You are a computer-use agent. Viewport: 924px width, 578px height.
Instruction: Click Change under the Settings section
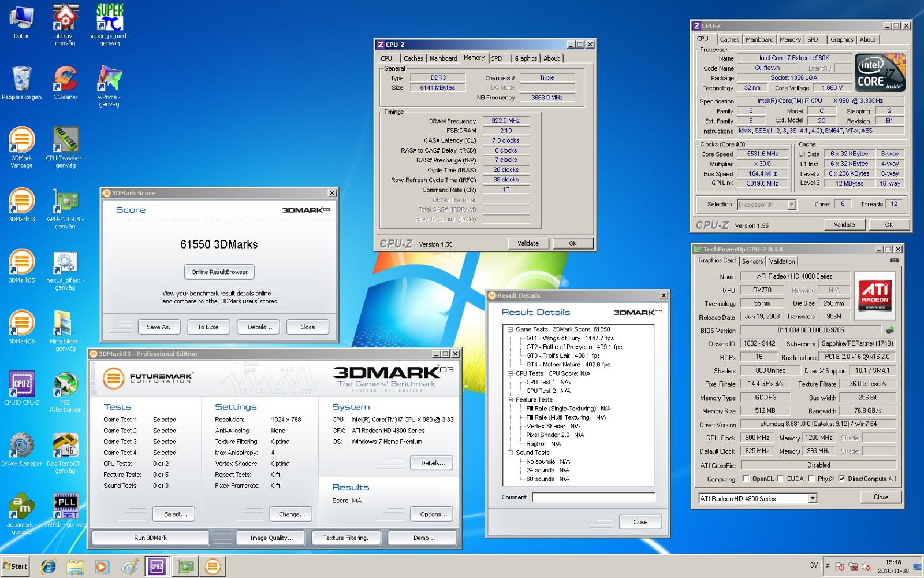292,514
